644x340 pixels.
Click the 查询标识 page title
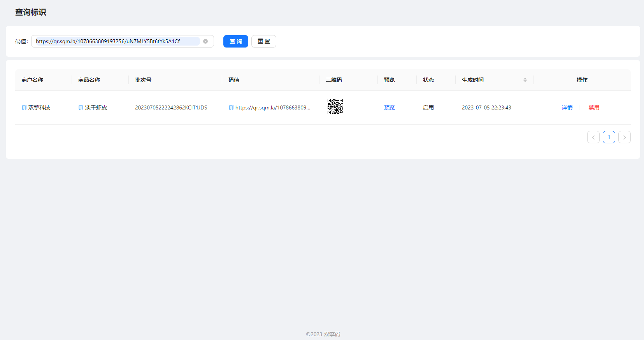coord(31,12)
